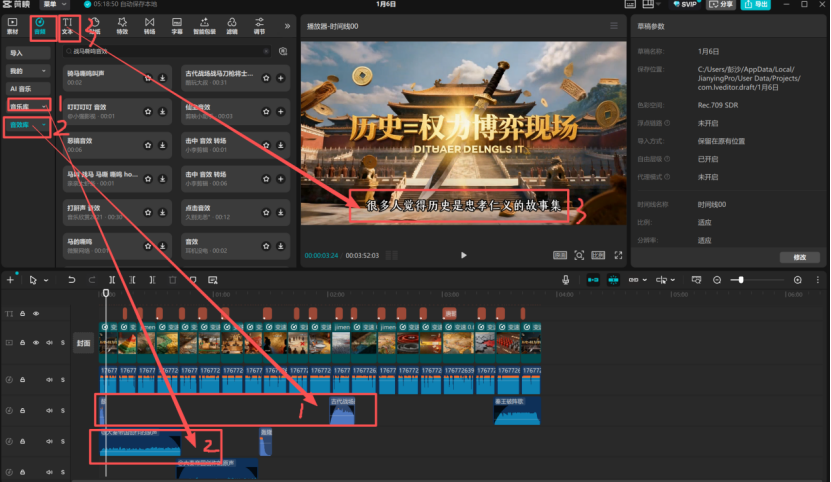The height and width of the screenshot is (482, 831).
Task: Open the keyboard shortcuts icon
Action: 630,4
